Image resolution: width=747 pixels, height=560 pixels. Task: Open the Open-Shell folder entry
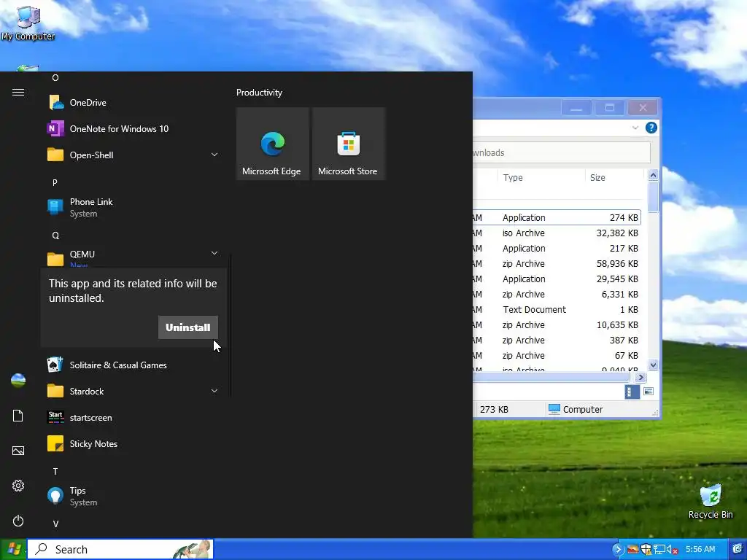tap(133, 155)
